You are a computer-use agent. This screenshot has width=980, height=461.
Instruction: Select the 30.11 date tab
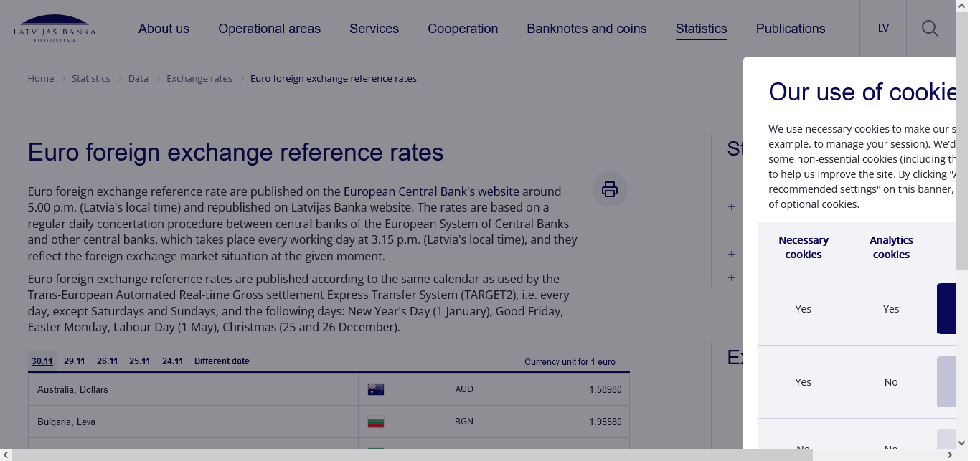point(42,361)
